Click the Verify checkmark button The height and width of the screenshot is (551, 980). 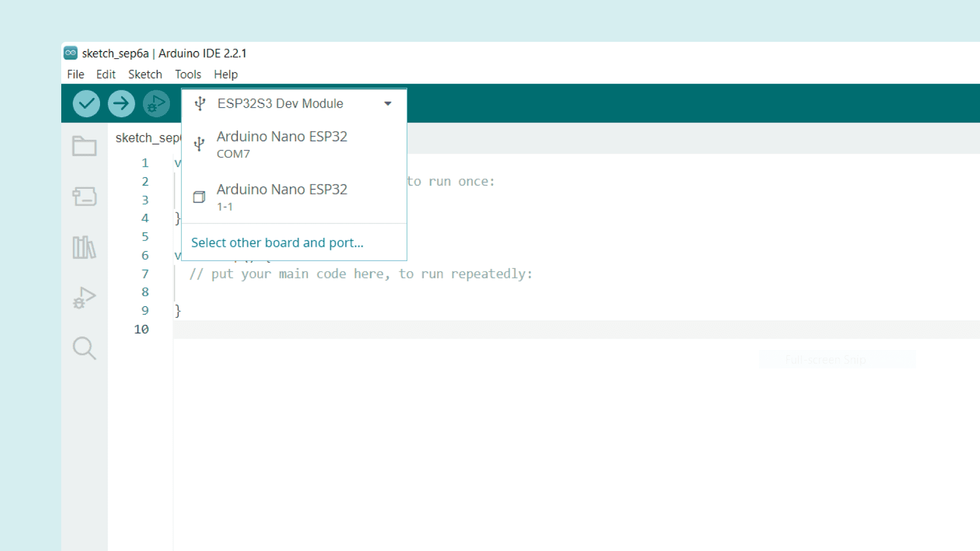86,104
